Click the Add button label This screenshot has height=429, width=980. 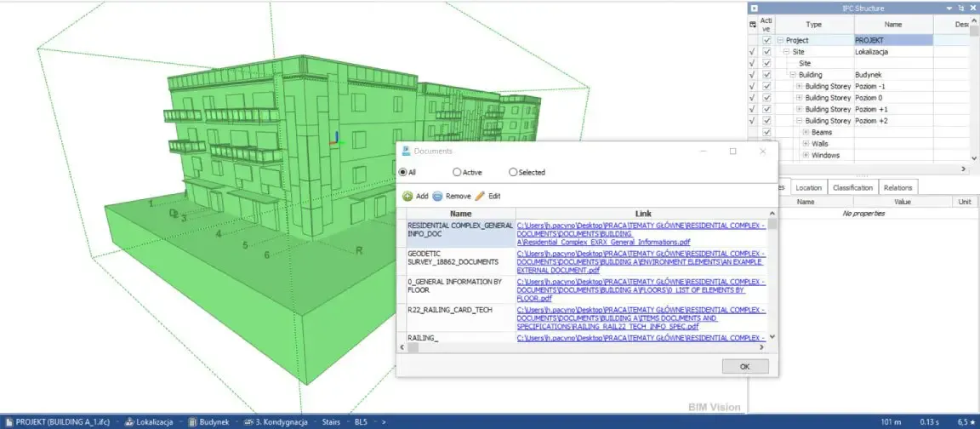pyautogui.click(x=422, y=196)
